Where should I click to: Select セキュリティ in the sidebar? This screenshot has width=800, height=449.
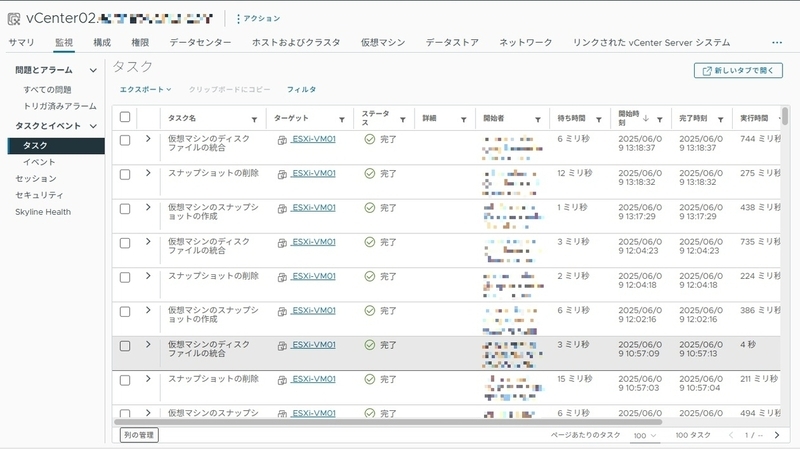[39, 195]
